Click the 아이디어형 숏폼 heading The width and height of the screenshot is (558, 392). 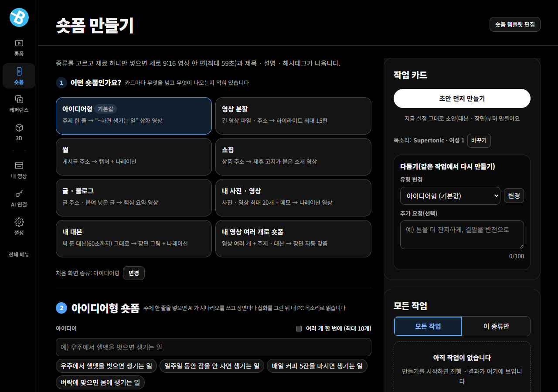(105, 308)
